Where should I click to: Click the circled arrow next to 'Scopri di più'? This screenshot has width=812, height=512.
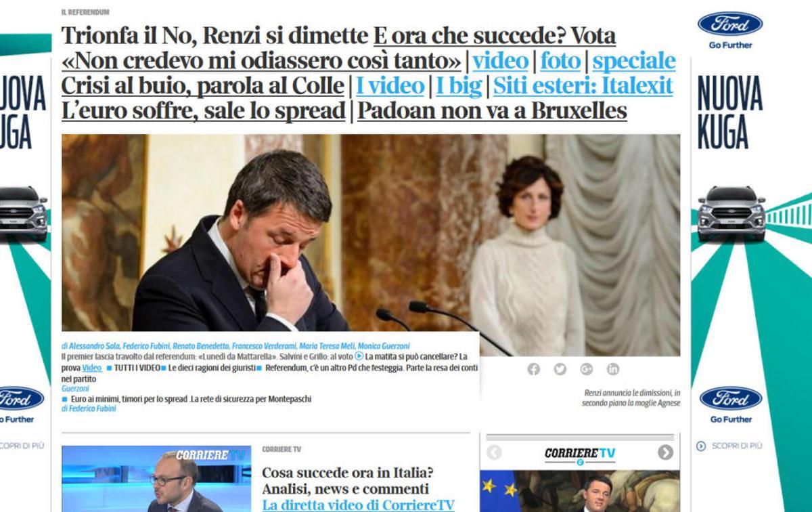pos(700,446)
